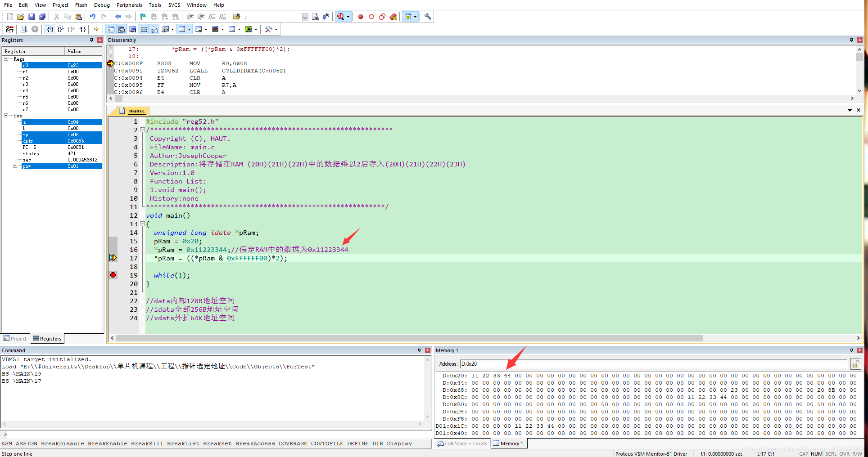
Task: Switch to the Registers bottom tab
Action: coord(47,339)
